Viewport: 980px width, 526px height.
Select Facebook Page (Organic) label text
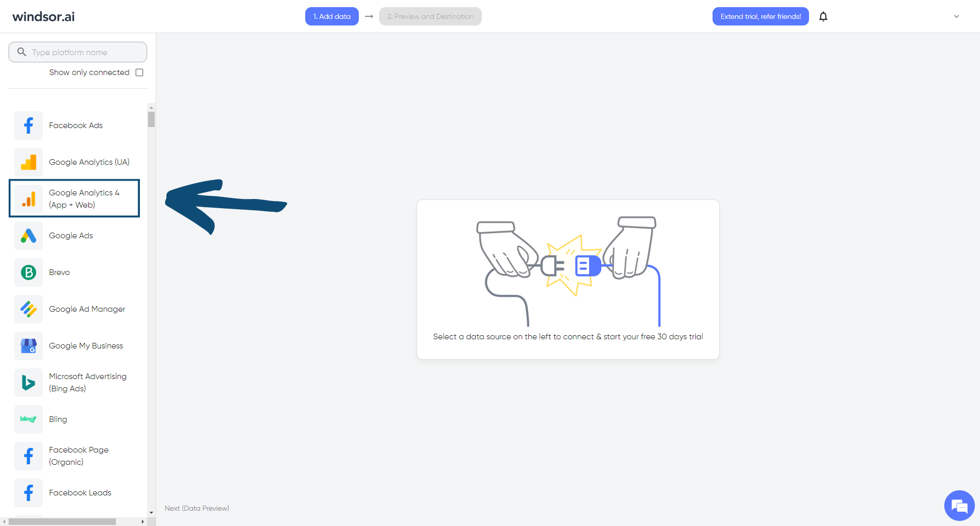point(79,456)
